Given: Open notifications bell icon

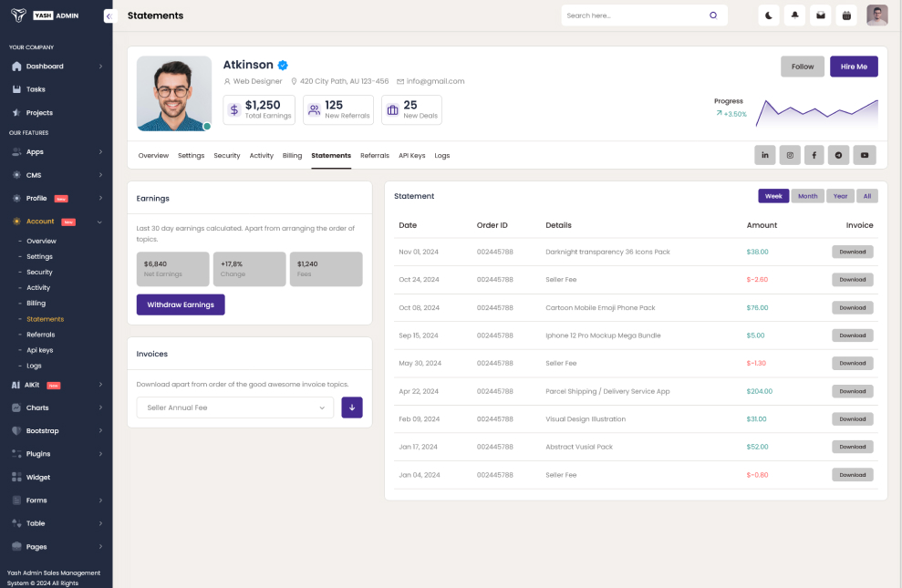Looking at the screenshot, I should [x=794, y=15].
